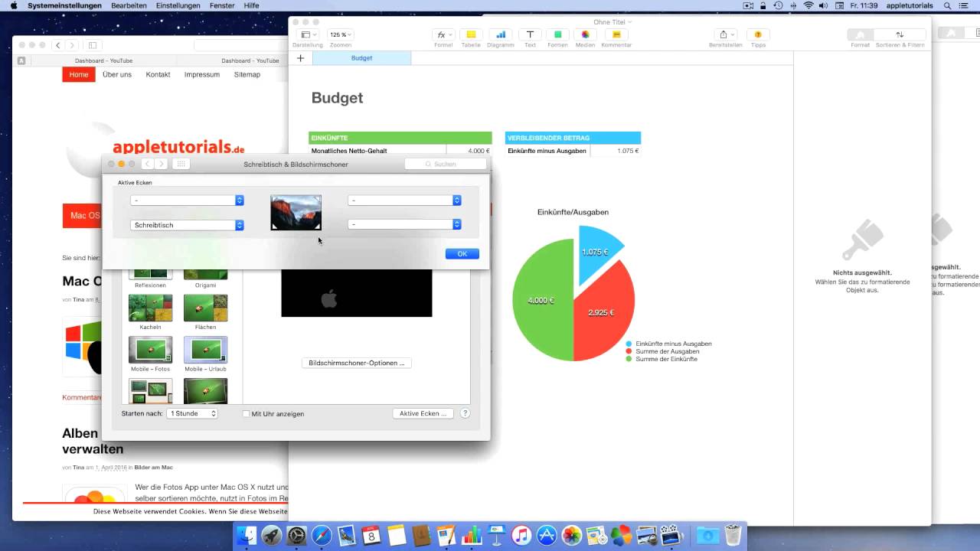Open Finder from the Dock

point(247,535)
